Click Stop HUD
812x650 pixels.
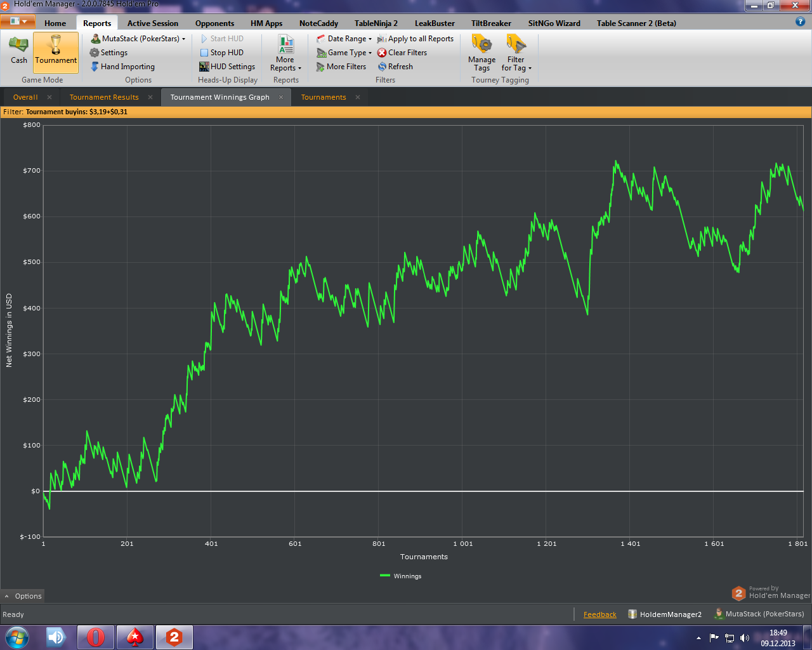pyautogui.click(x=221, y=53)
